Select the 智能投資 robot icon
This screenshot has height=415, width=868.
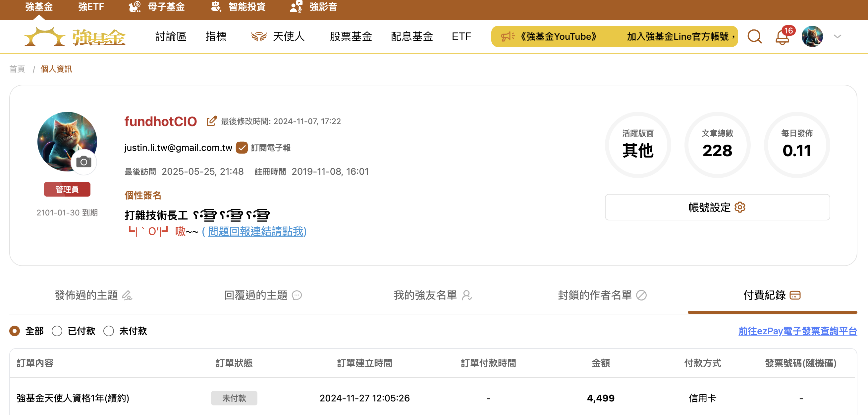coord(216,7)
